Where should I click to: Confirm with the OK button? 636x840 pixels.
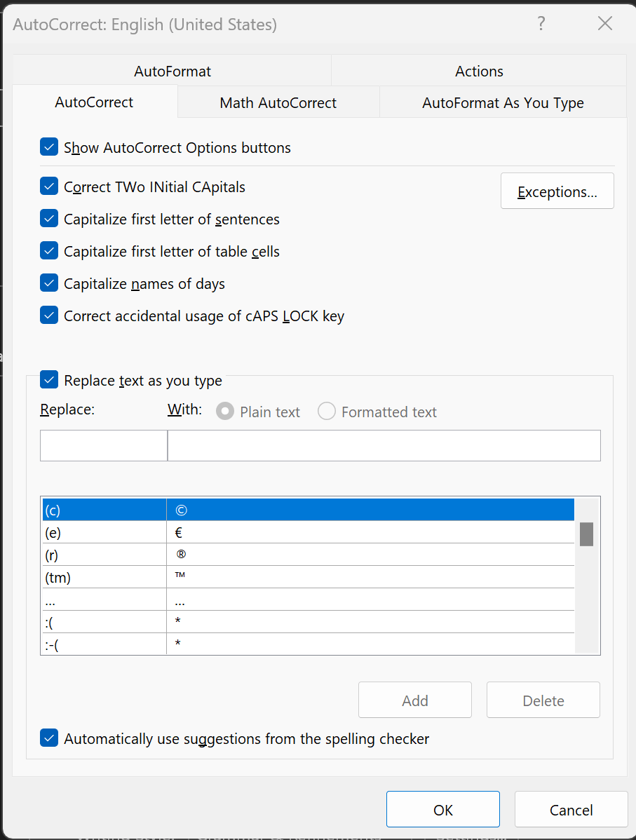click(443, 809)
